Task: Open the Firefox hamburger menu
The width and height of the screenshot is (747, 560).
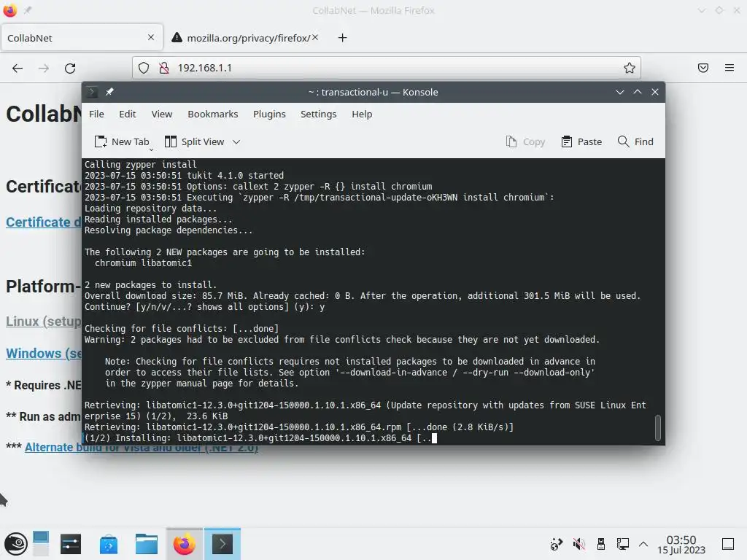Action: pos(729,68)
